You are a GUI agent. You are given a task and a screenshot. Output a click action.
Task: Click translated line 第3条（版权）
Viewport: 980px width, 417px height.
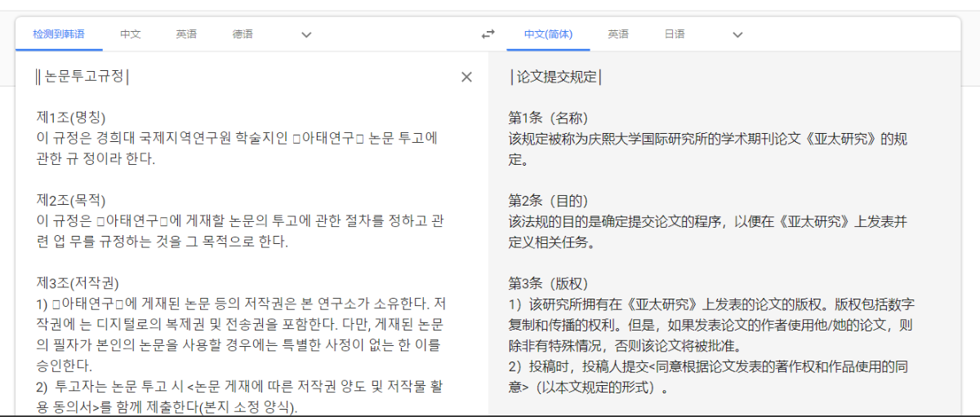click(548, 283)
